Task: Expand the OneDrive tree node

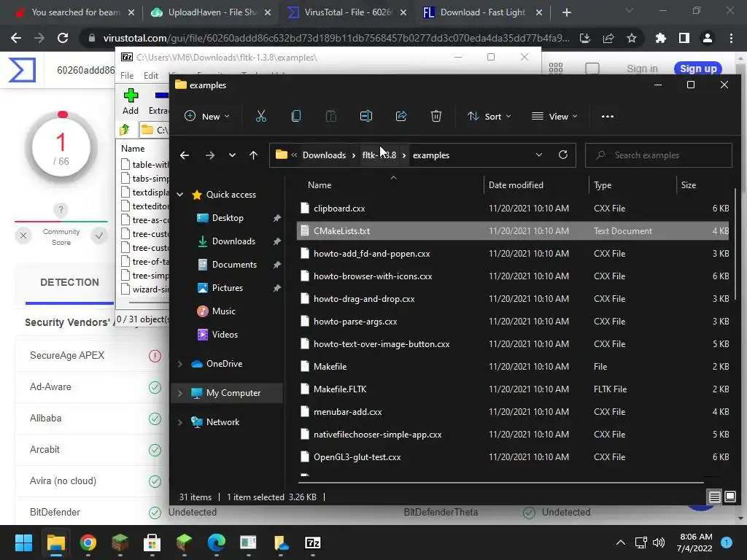Action: coord(180,364)
